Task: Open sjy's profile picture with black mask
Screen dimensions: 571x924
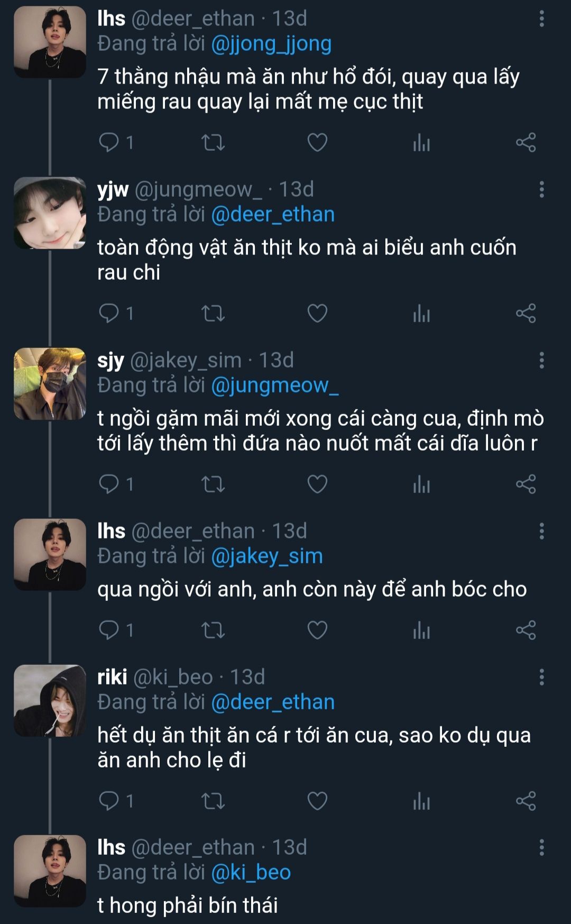Action: 50,383
